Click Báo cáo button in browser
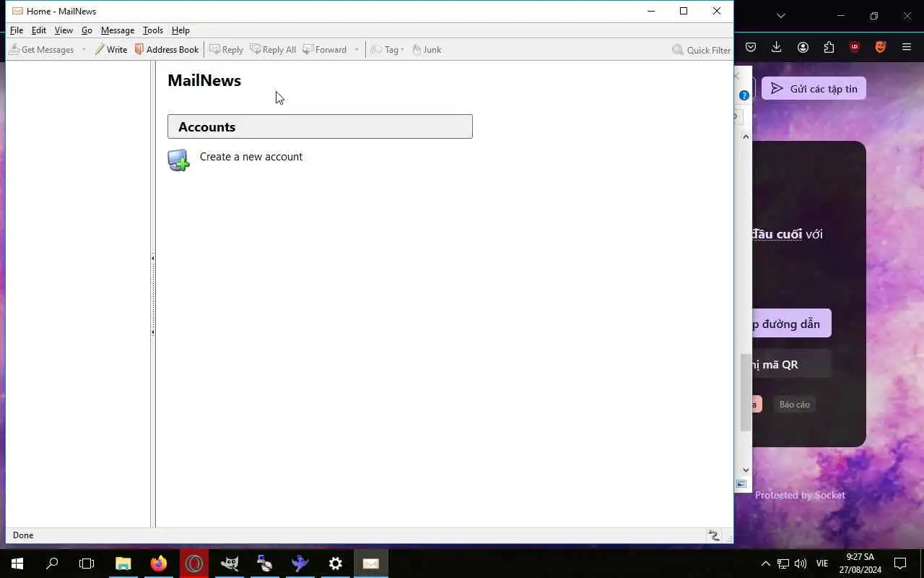Screen dimensions: 924x578 (795, 405)
